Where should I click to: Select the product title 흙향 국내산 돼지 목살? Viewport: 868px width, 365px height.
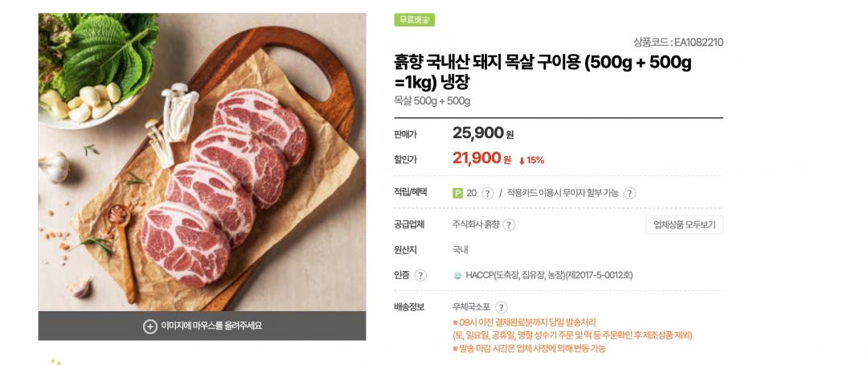click(542, 72)
